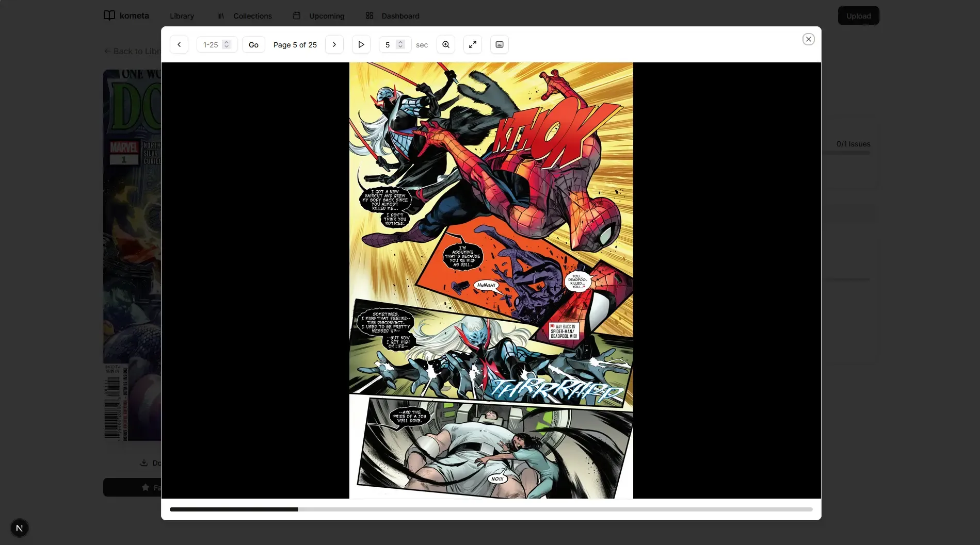Image resolution: width=980 pixels, height=545 pixels.
Task: Click the '0/1 Issues' progress text
Action: 854,144
